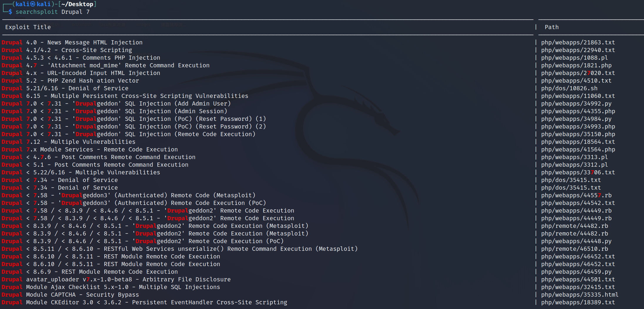Image resolution: width=644 pixels, height=309 pixels.
Task: Click path 'php/webapps/1821.php'
Action: (576, 65)
